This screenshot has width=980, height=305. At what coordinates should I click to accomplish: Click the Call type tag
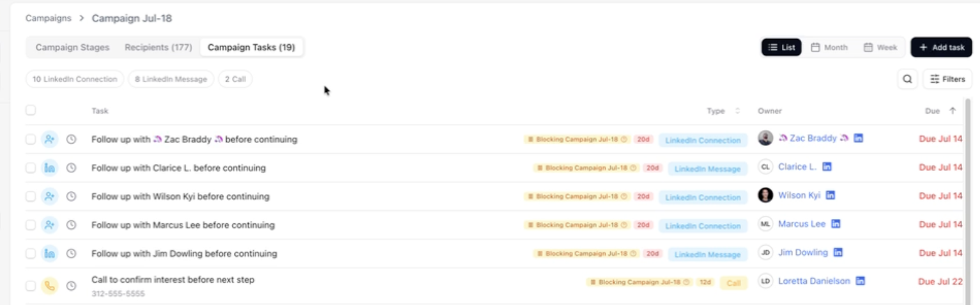(733, 283)
